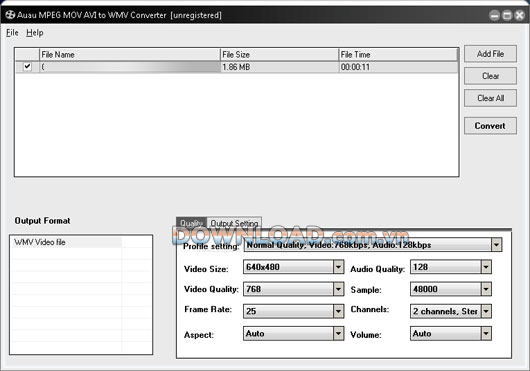Image resolution: width=530 pixels, height=371 pixels.
Task: Uncheck the file row checkbox
Action: [27, 67]
